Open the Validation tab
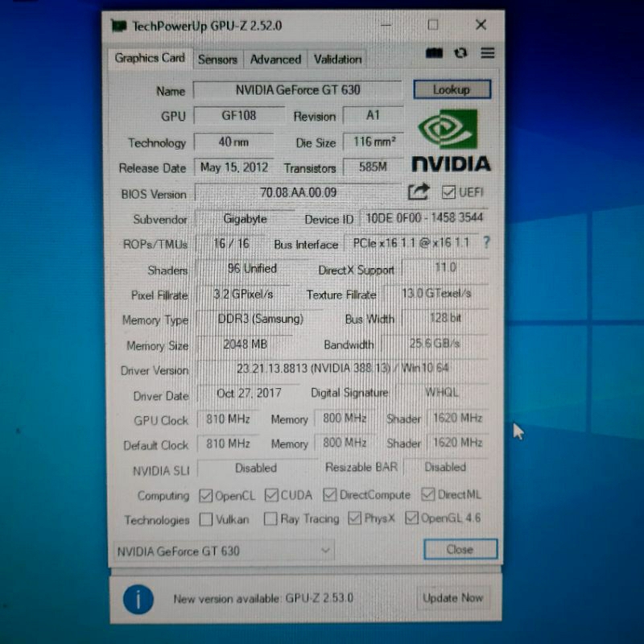The image size is (644, 644). (x=337, y=60)
